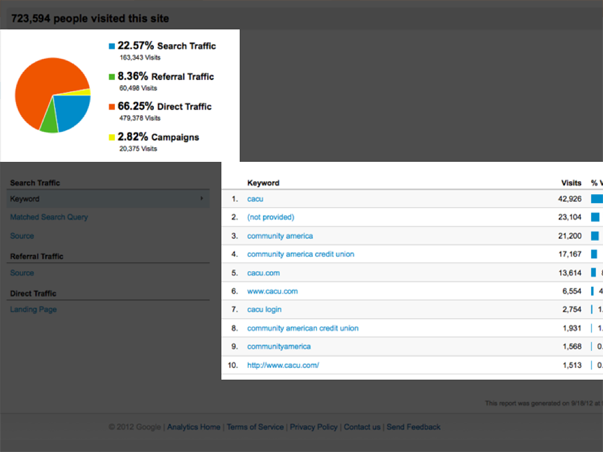Open the '(not provided)' keyword link
603x452 pixels.
271,217
